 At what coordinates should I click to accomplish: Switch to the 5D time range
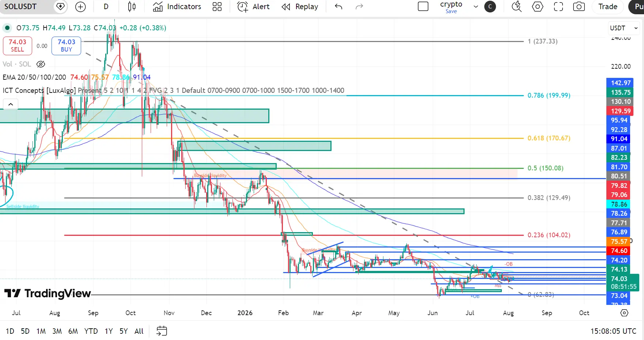coord(25,331)
